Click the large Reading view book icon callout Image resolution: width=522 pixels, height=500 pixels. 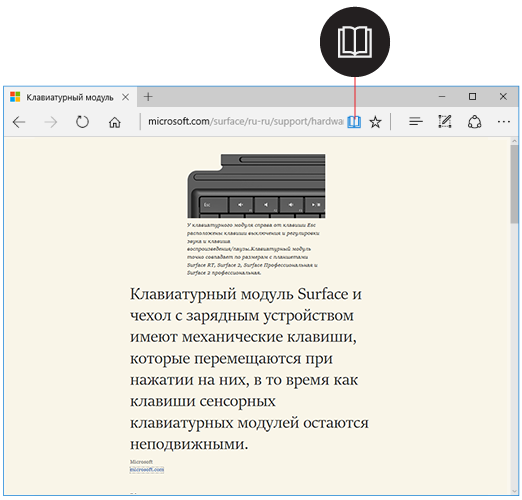coord(355,42)
